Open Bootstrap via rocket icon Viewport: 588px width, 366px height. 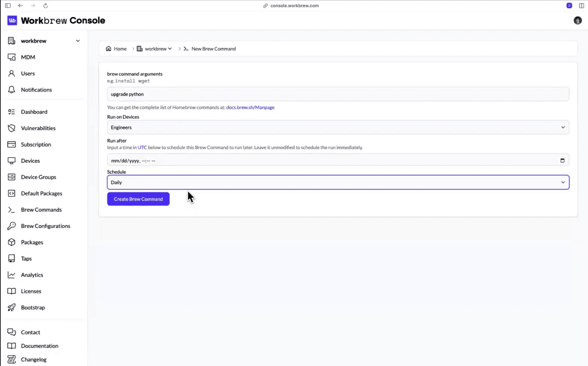(x=11, y=307)
